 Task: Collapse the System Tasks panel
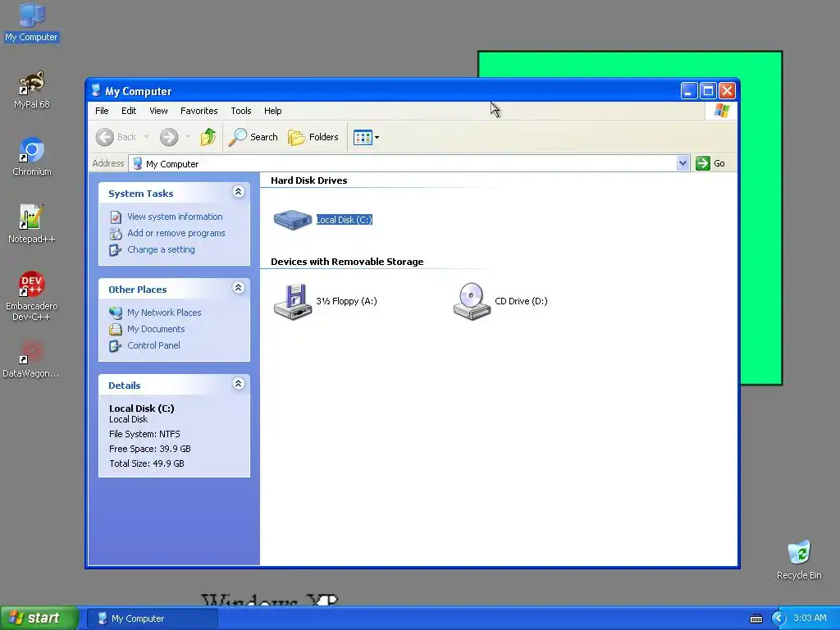(239, 192)
